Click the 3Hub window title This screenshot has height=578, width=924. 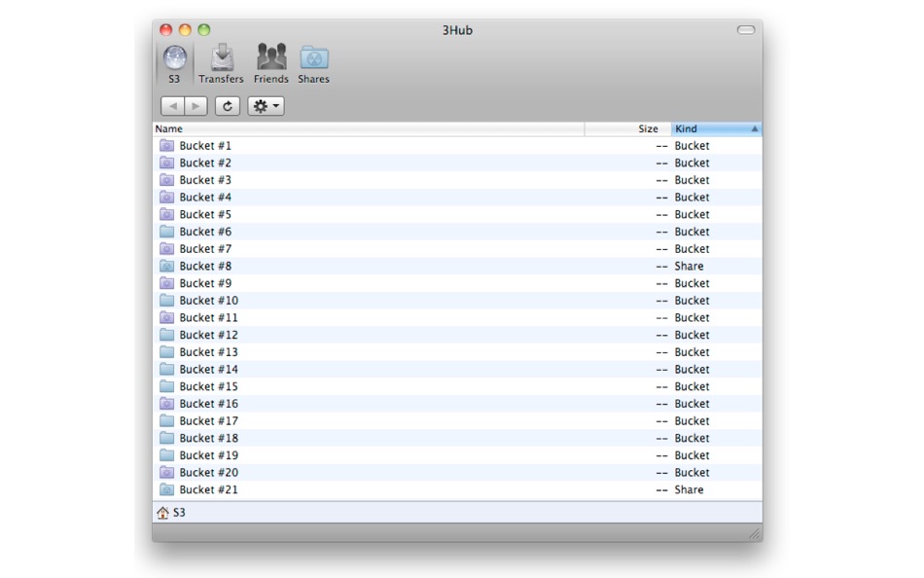[457, 30]
